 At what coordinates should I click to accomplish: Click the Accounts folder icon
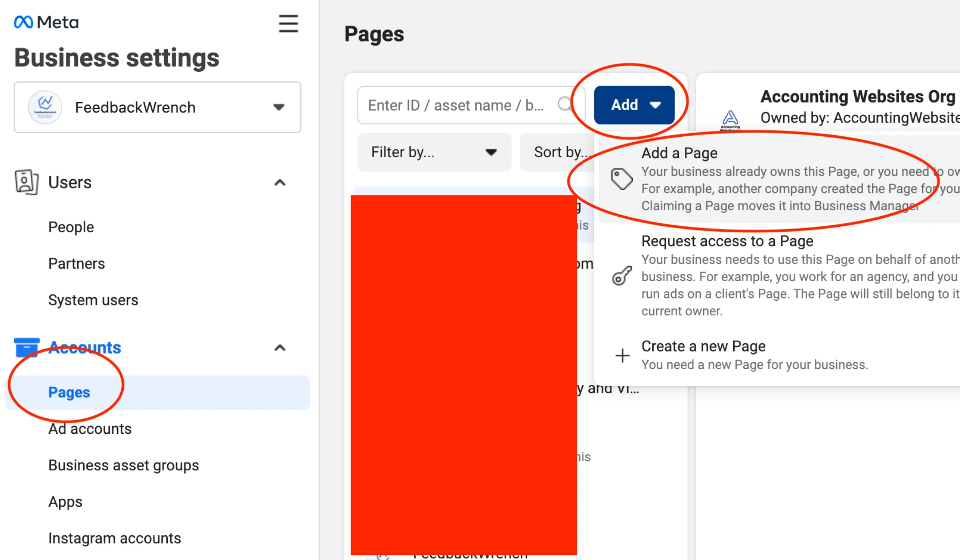point(27,347)
